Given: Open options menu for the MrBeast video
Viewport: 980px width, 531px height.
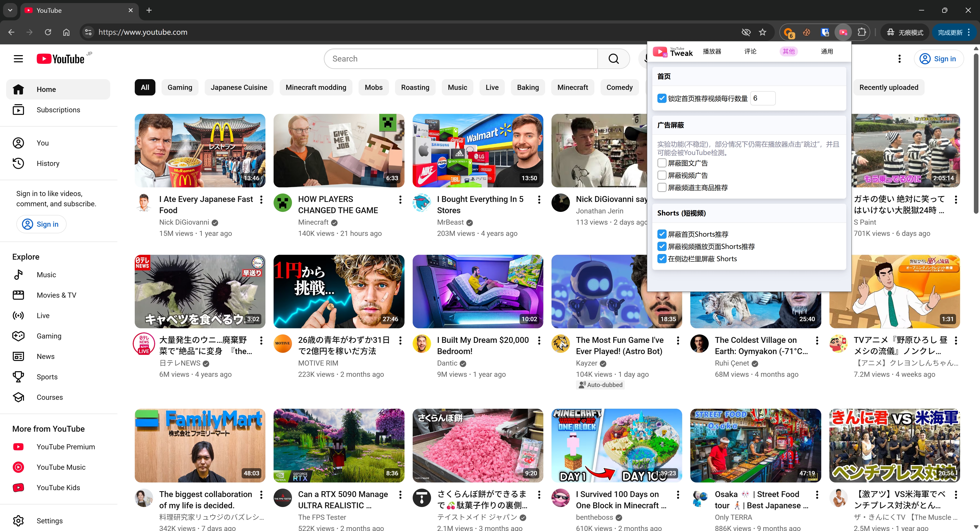Looking at the screenshot, I should click(x=539, y=199).
